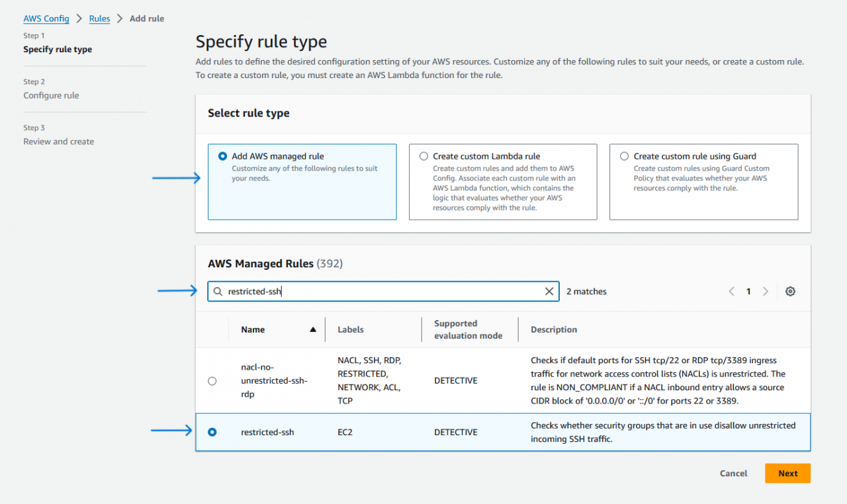The image size is (847, 504).
Task: Select the nacl-no-unrestricted-ssh-rdp rule
Action: tap(212, 381)
